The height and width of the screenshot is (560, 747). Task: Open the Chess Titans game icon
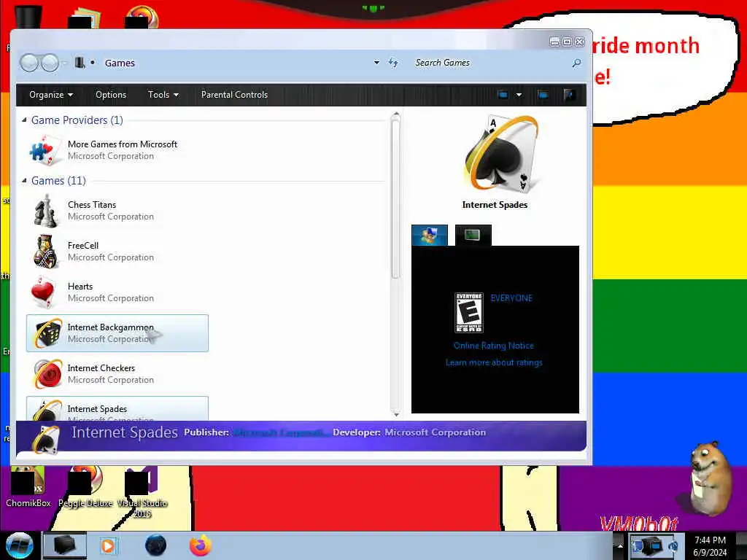[x=45, y=211]
